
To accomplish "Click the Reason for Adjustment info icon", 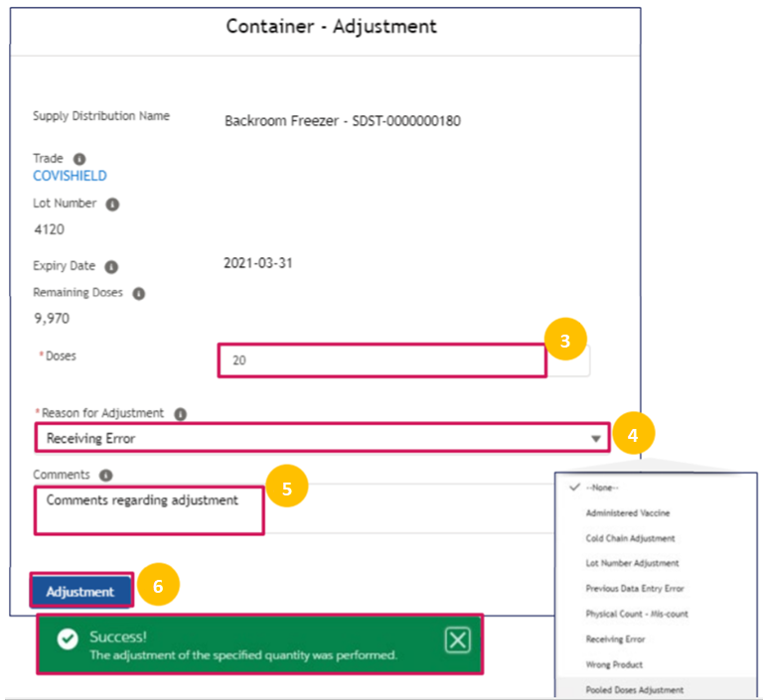I will tap(179, 414).
